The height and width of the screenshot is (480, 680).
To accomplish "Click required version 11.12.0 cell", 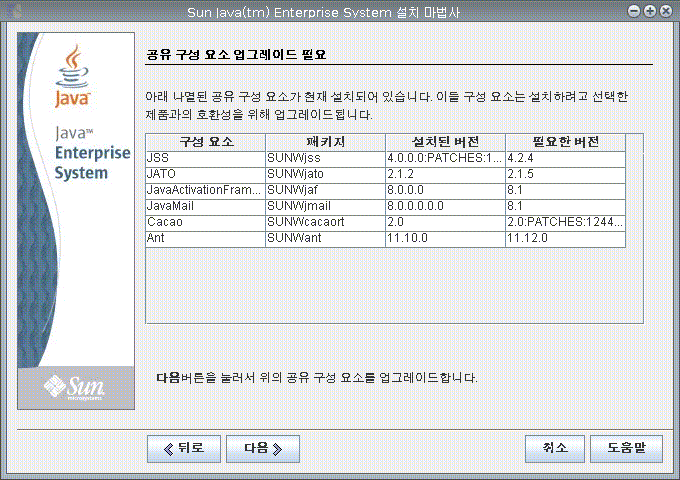I will tap(566, 239).
